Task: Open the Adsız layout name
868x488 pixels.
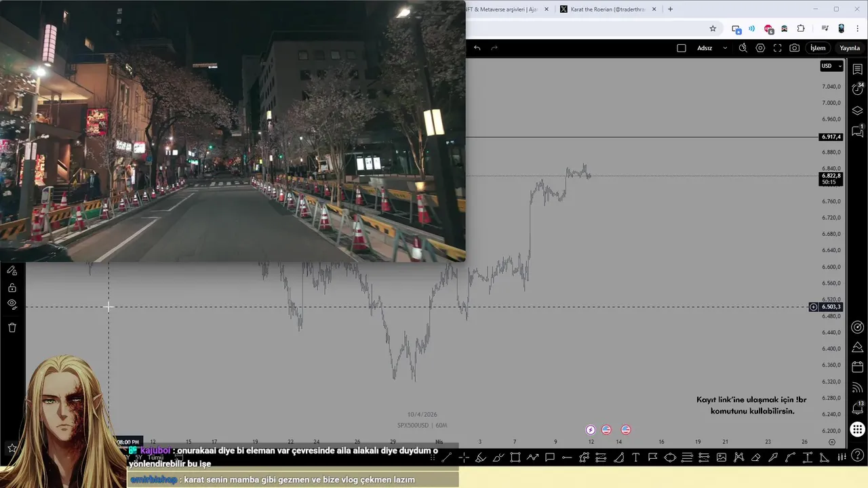Action: click(x=705, y=48)
